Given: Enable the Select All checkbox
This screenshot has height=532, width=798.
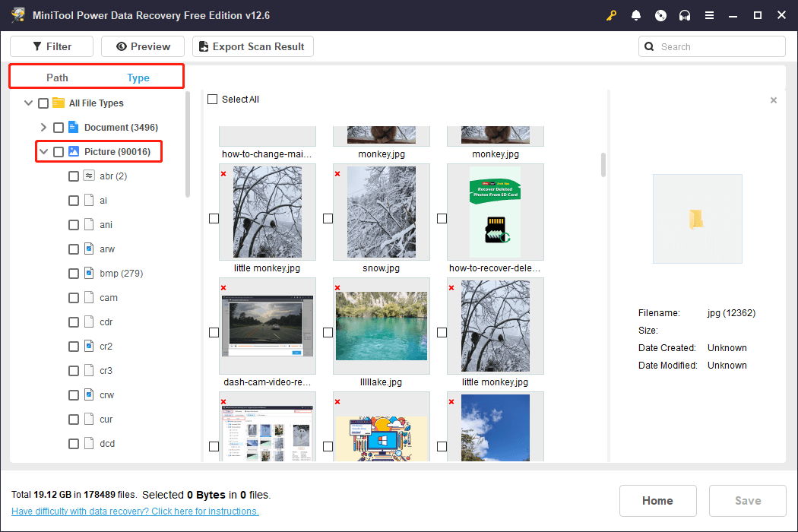Looking at the screenshot, I should click(x=212, y=99).
